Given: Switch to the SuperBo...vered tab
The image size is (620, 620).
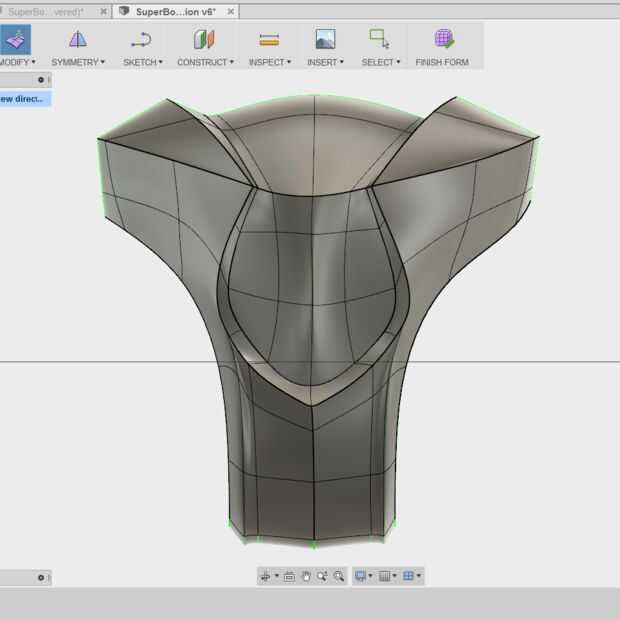Looking at the screenshot, I should pyautogui.click(x=46, y=11).
